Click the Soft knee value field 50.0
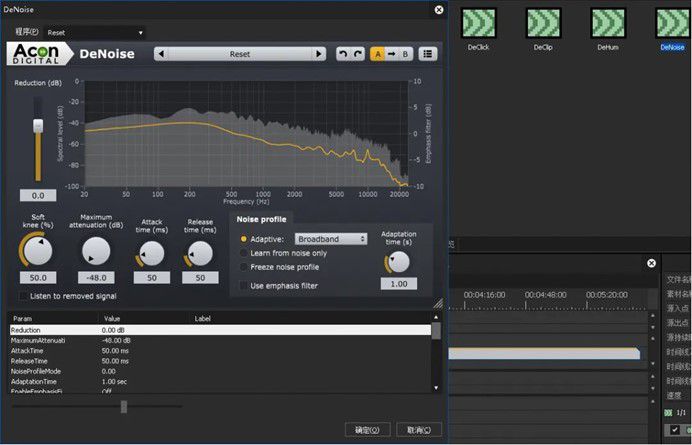 click(x=38, y=278)
